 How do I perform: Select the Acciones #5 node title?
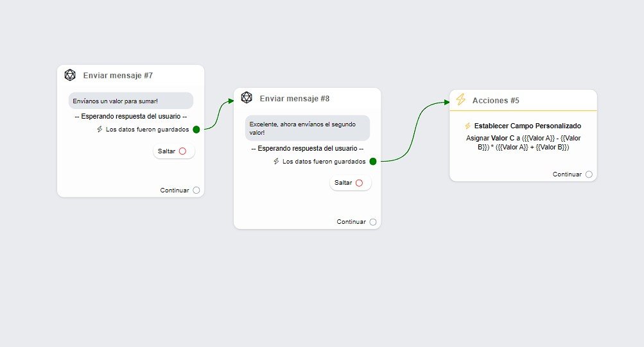pos(496,101)
